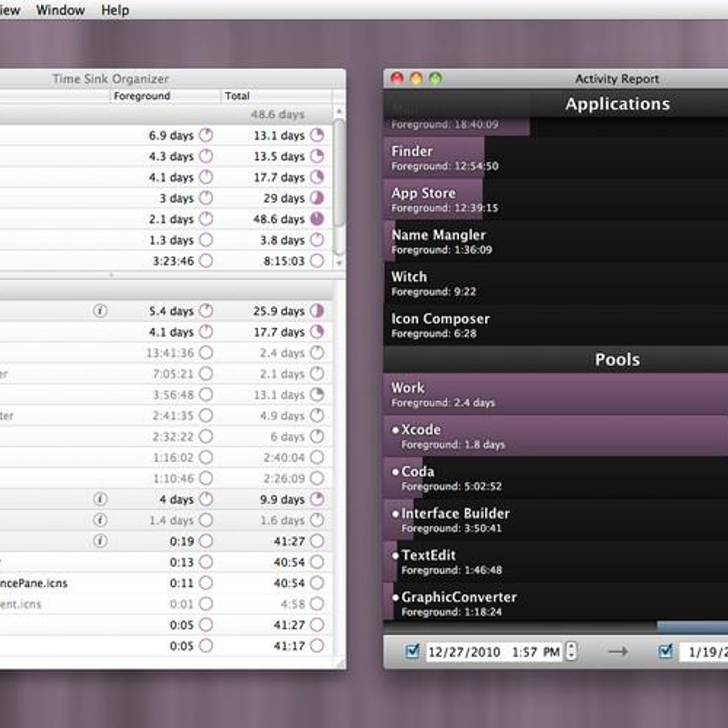Click the pie icon beside 4.9 days
The height and width of the screenshot is (728, 728).
[317, 416]
